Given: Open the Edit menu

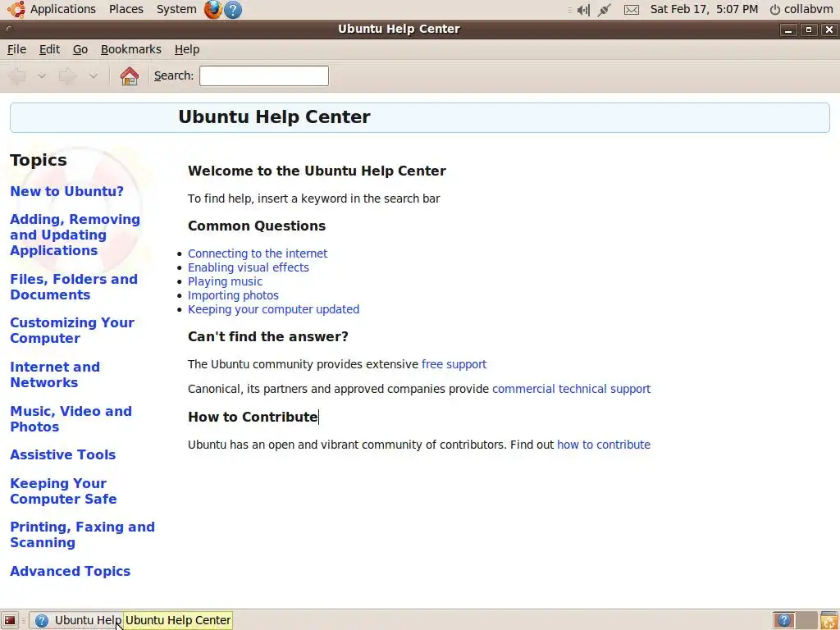Looking at the screenshot, I should [x=49, y=49].
